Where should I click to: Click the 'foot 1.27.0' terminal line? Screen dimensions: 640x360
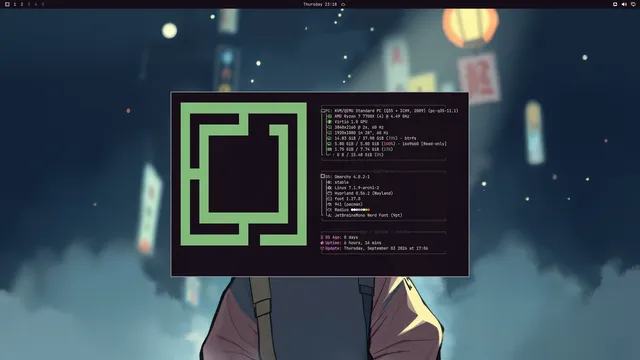347,199
